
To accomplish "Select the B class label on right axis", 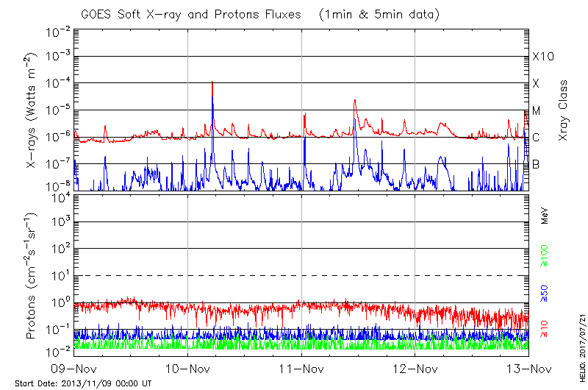I will (536, 164).
